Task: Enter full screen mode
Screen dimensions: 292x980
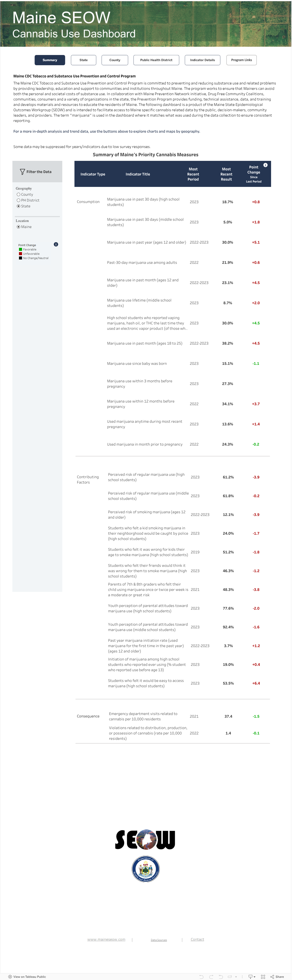Action: tap(263, 977)
